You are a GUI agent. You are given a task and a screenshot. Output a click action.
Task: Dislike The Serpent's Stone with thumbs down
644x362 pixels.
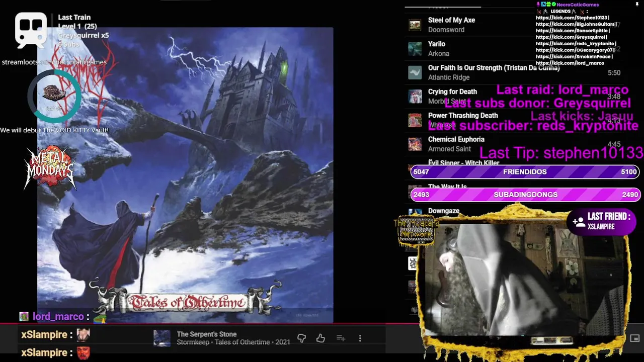tap(301, 338)
